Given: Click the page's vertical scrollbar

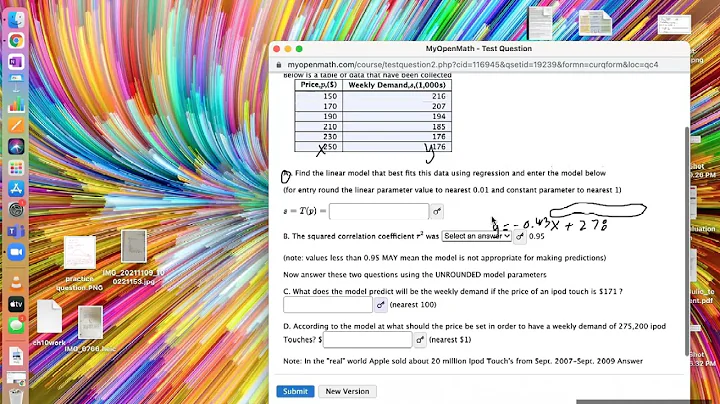Looking at the screenshot, I should pos(687,239).
